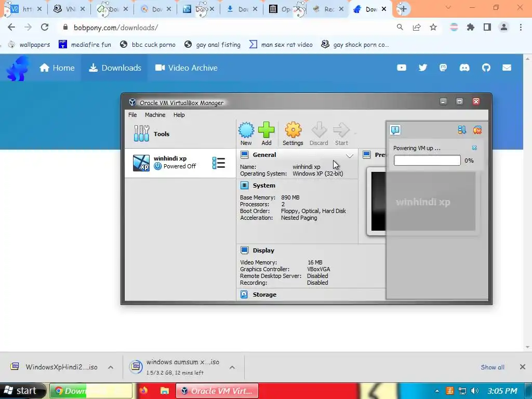Open the Downloads page link

(115, 68)
